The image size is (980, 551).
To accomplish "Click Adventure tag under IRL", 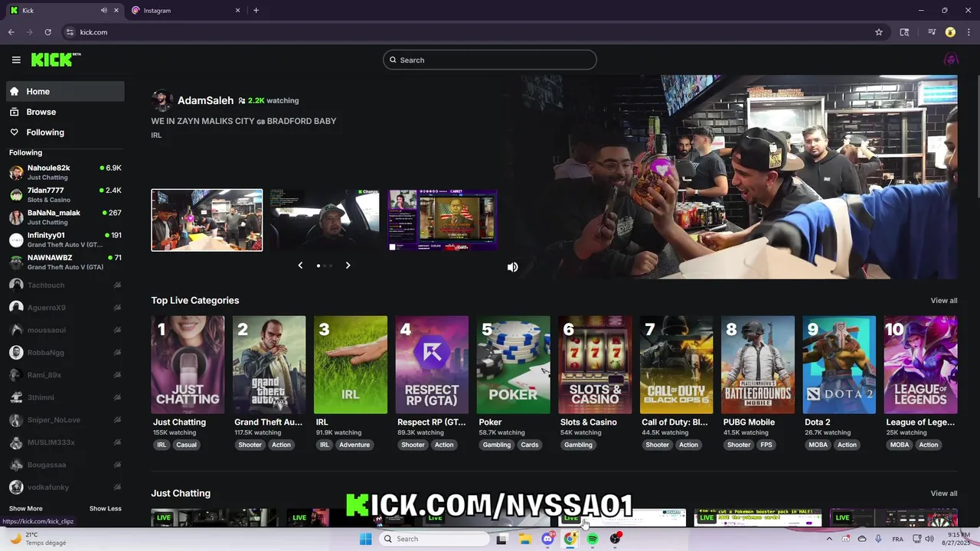I will [x=354, y=445].
